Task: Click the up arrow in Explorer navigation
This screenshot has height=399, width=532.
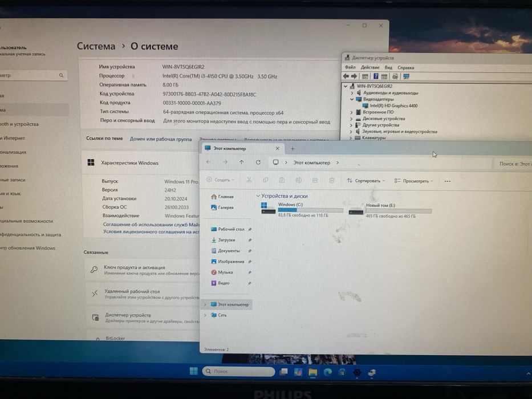Action: 242,162
